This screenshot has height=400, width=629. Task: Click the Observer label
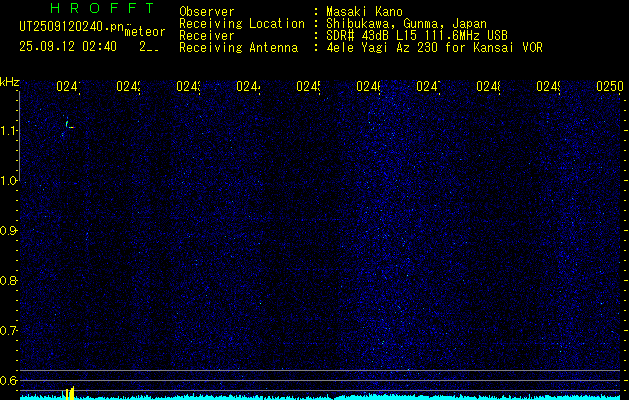pos(207,12)
